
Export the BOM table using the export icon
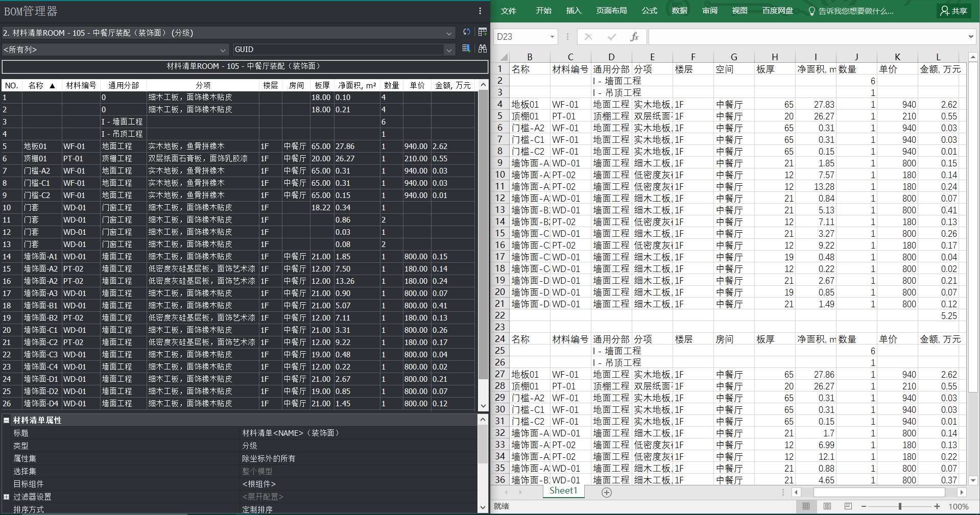point(482,32)
